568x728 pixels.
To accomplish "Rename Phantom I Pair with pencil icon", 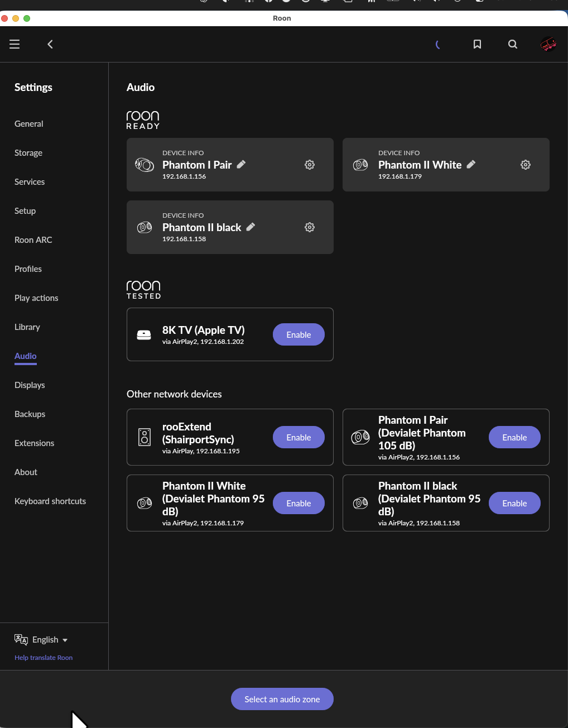I will tap(241, 164).
